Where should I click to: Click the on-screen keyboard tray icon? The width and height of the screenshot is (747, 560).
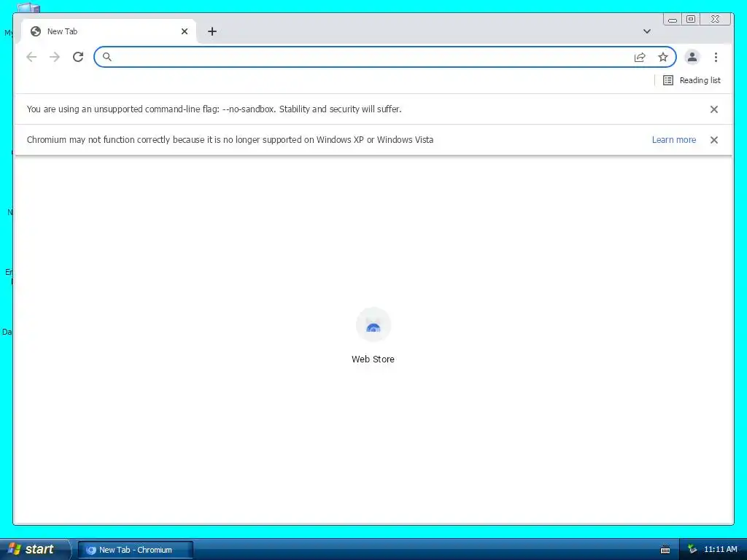point(665,550)
